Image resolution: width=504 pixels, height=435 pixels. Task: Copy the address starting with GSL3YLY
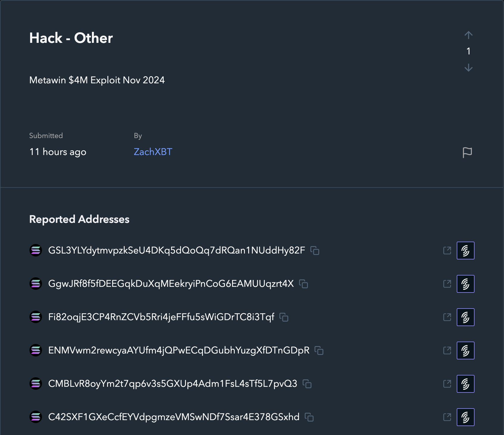[x=315, y=251]
